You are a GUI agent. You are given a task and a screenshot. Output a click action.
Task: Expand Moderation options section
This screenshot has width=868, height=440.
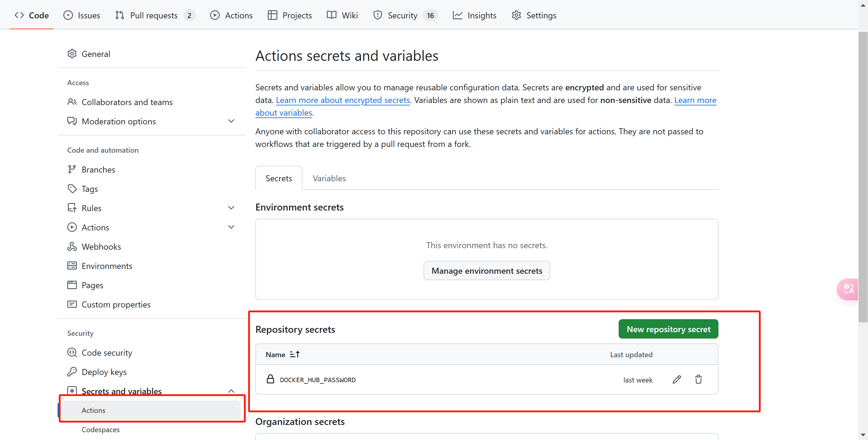tap(231, 121)
